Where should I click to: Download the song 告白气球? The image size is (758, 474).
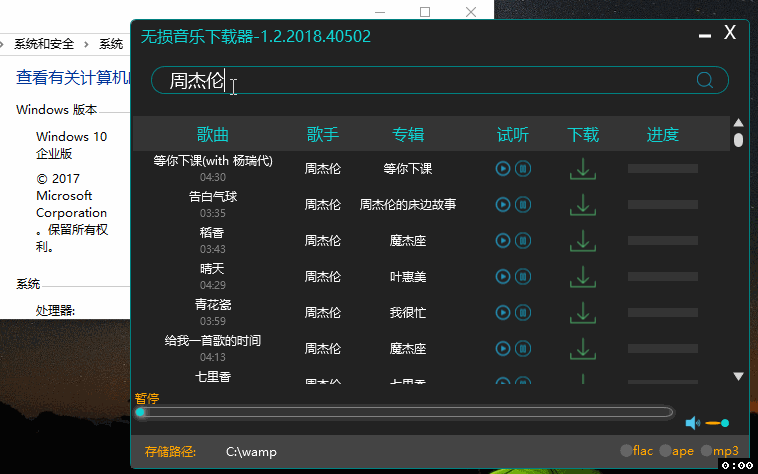[583, 205]
